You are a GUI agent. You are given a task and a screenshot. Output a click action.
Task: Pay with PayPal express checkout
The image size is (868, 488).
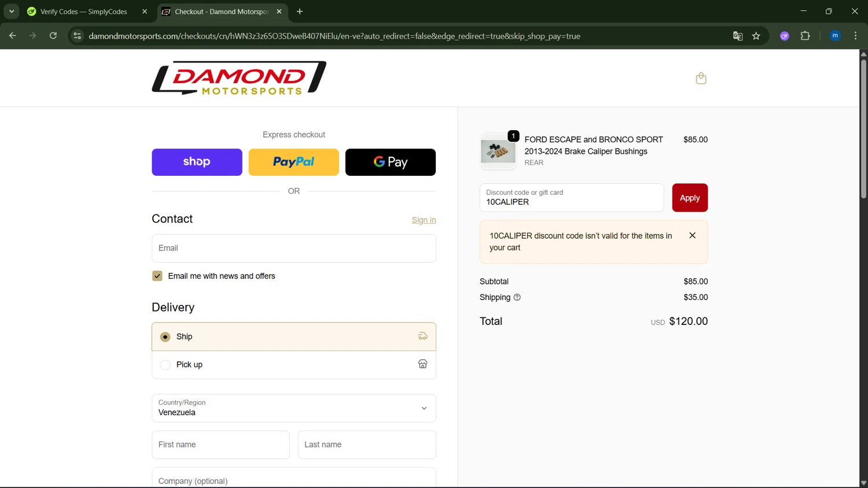click(293, 162)
